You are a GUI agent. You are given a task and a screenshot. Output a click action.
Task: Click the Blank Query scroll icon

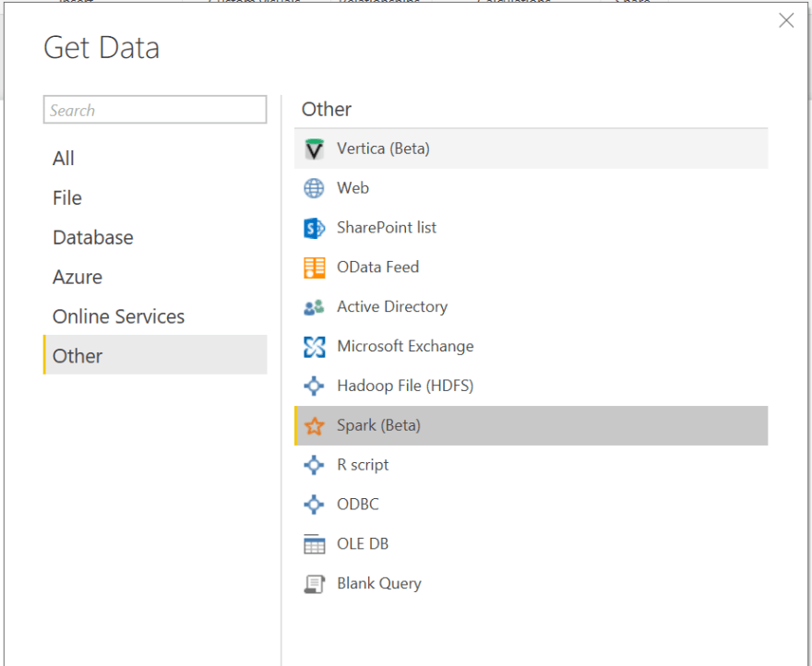pos(314,584)
